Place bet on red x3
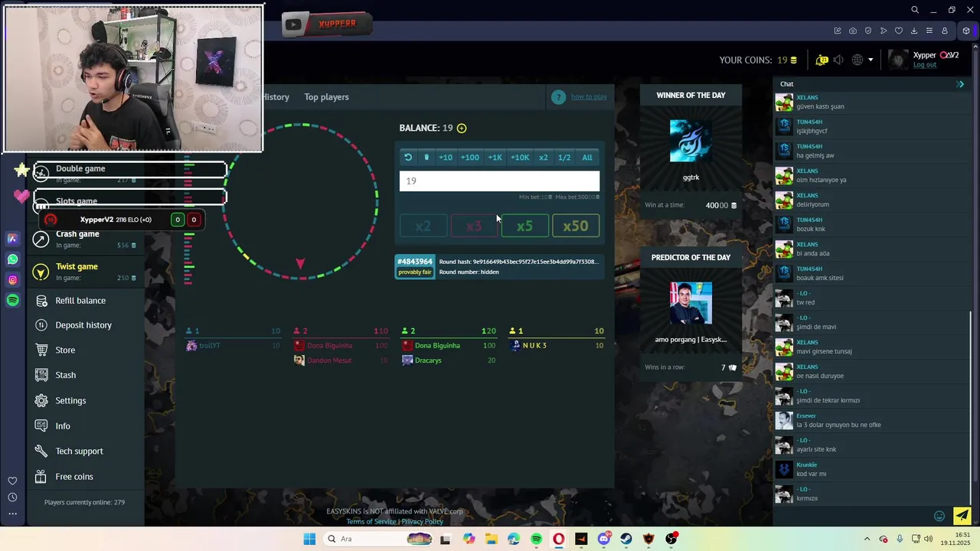 pyautogui.click(x=474, y=226)
